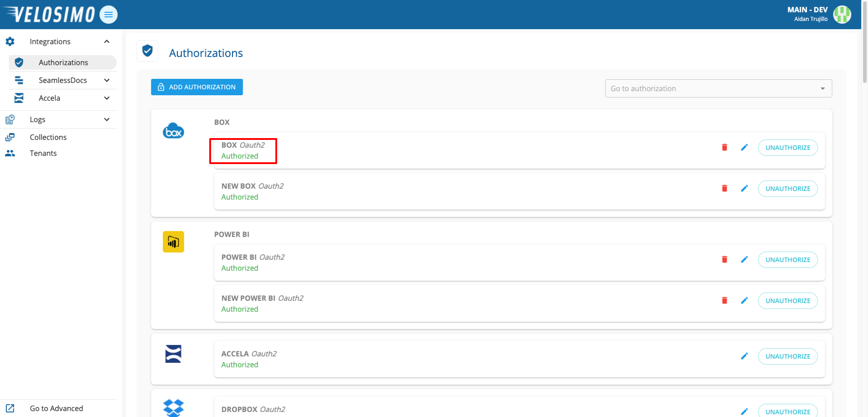Click the Collections icon in sidebar
The width and height of the screenshot is (868, 417).
pos(10,137)
